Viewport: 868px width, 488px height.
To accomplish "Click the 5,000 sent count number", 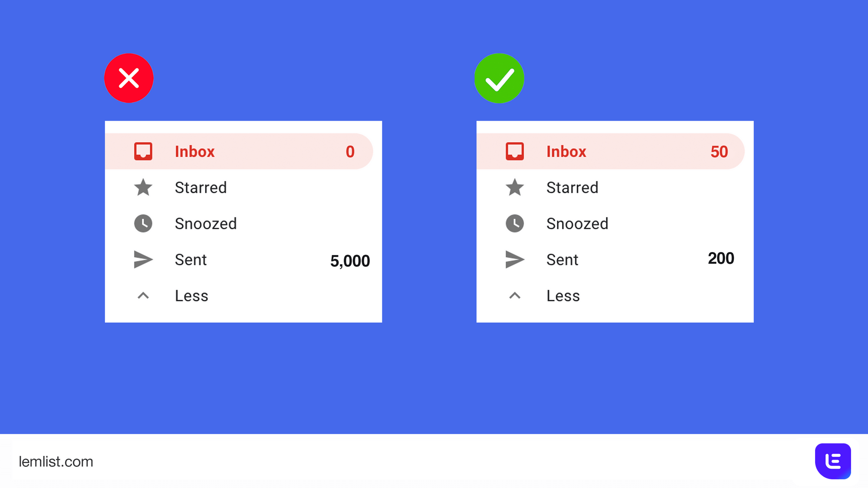I will 350,261.
